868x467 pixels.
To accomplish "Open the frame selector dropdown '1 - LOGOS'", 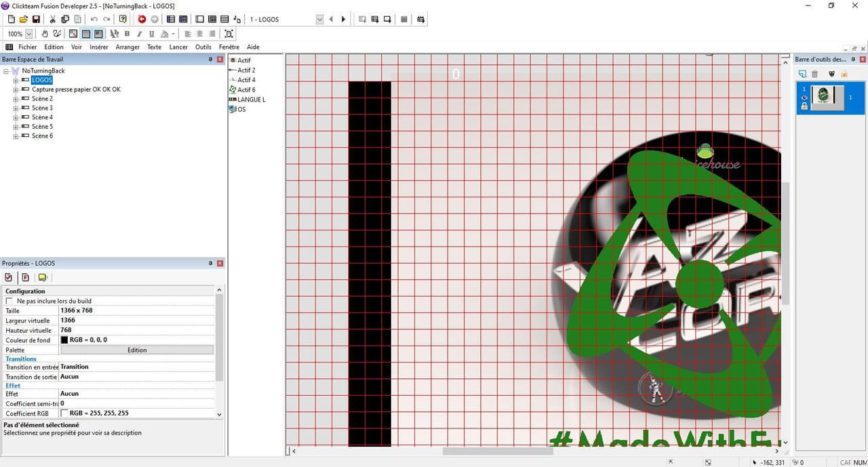I will pyautogui.click(x=319, y=19).
